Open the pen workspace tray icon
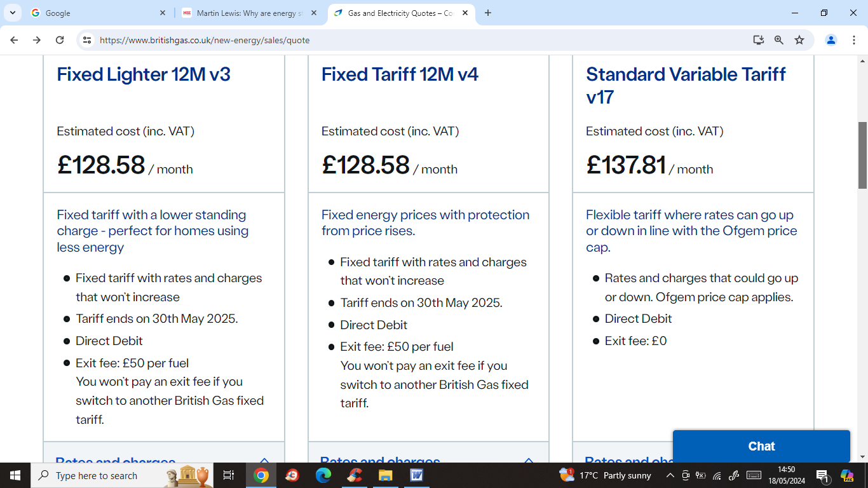Screen dimensions: 868x488 (733, 475)
